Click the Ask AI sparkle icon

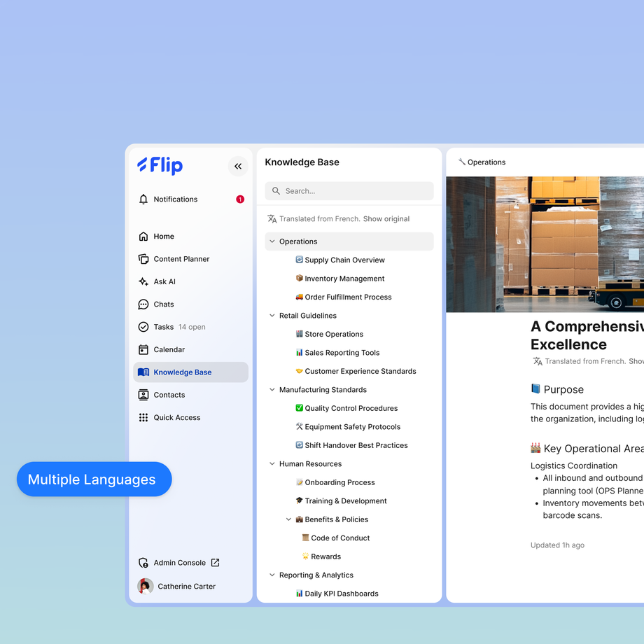coord(143,281)
